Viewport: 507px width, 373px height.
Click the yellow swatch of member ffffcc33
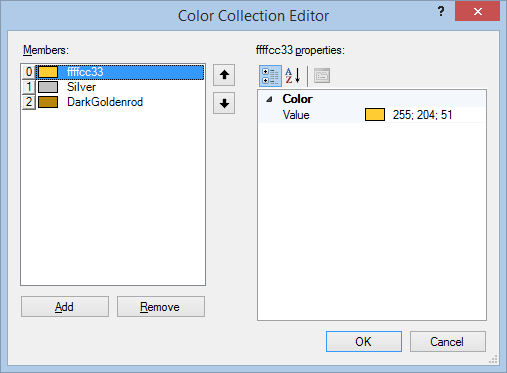pos(48,72)
